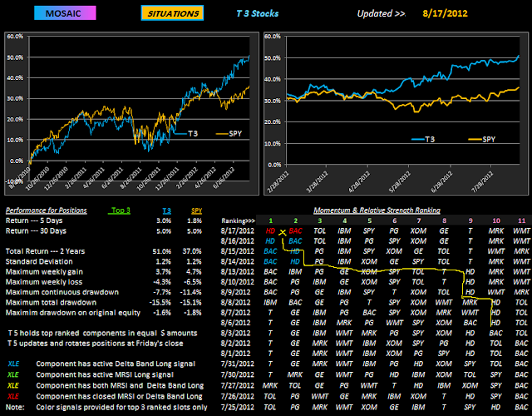This screenshot has width=532, height=416.
Task: Click the 8/13/2012 date row label
Action: tap(237, 272)
